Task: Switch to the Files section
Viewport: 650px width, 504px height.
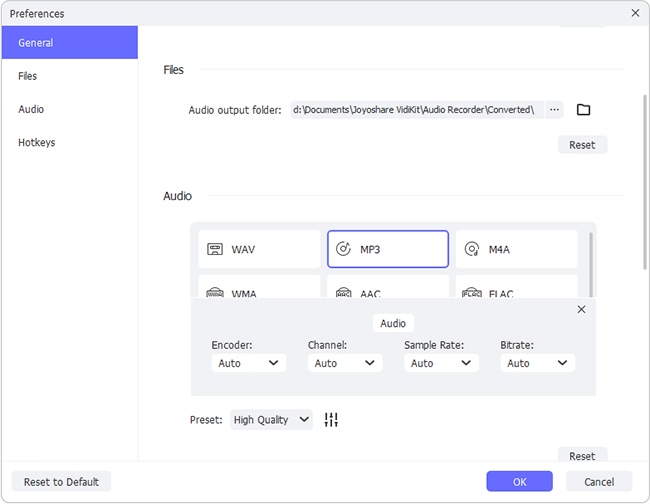Action: 70,76
